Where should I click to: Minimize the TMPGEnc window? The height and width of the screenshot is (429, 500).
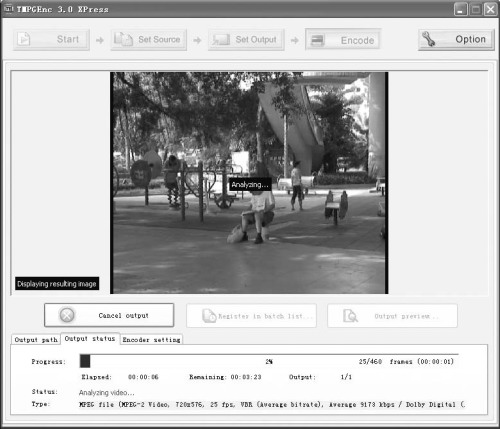(461, 9)
